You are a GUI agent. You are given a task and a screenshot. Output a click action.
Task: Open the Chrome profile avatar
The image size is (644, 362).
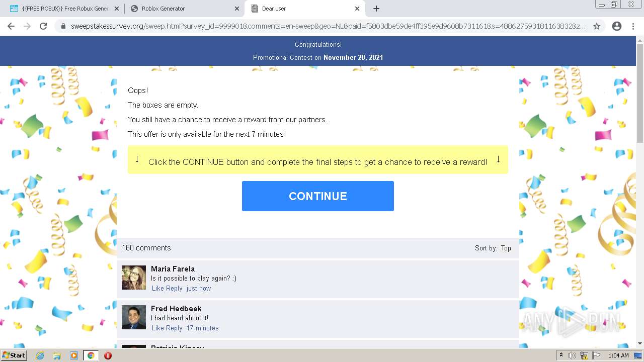pyautogui.click(x=617, y=26)
